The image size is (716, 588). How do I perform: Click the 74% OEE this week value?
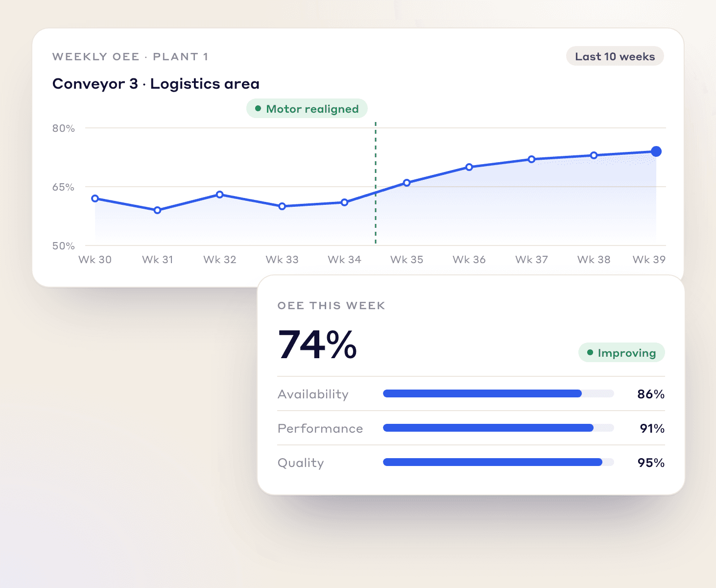317,344
